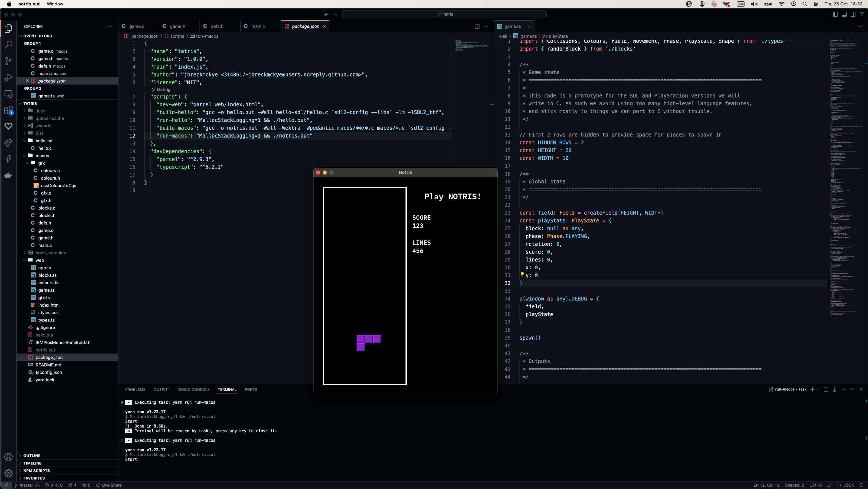
Task: Click the Source Control icon in sidebar
Action: tap(8, 61)
